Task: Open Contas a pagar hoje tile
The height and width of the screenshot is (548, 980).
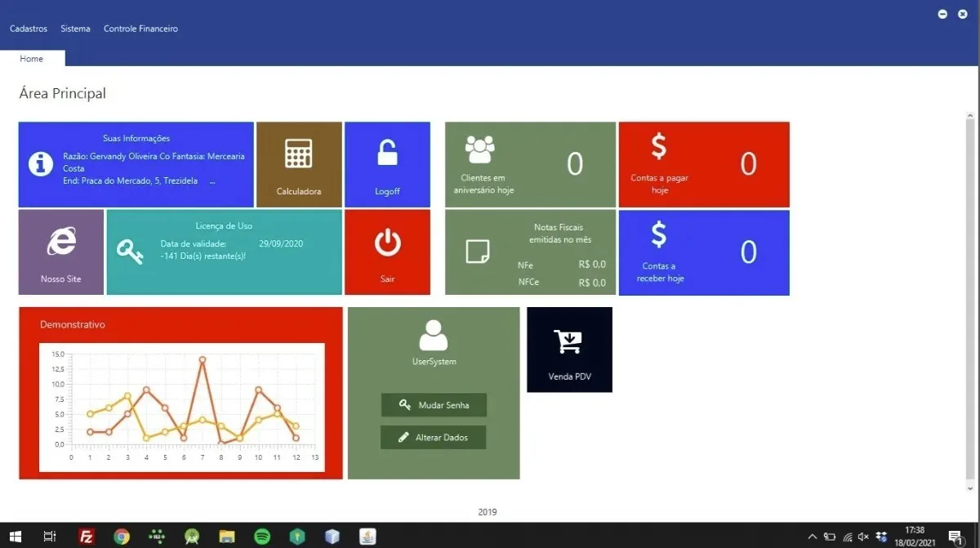Action: point(704,164)
